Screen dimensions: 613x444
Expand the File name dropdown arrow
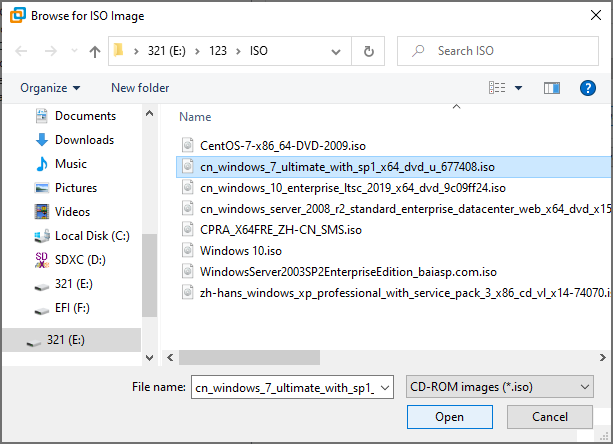click(385, 388)
